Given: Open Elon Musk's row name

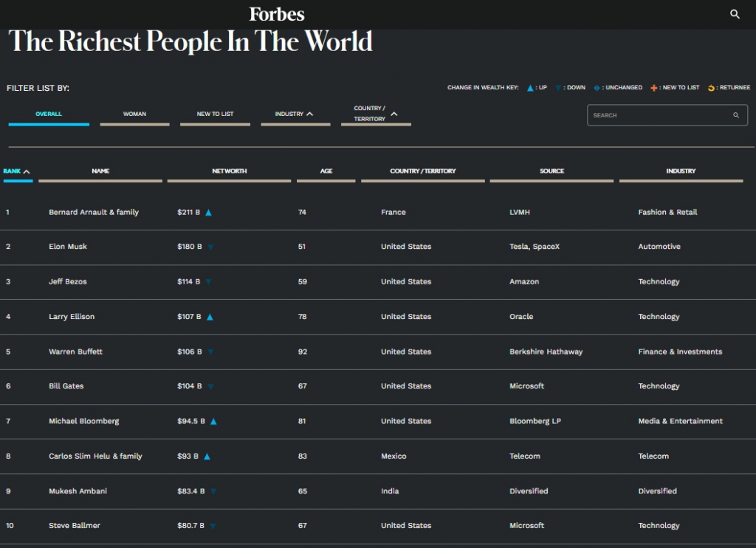Looking at the screenshot, I should 67,247.
